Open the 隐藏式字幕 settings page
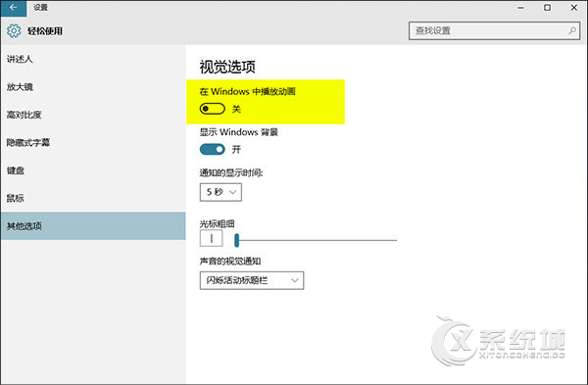 (93, 142)
